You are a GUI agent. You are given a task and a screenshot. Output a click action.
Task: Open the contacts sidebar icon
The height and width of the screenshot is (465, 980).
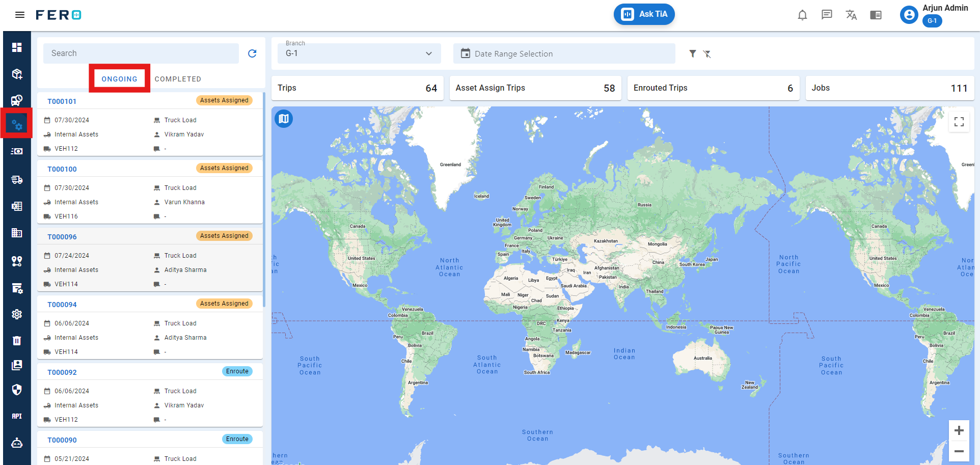click(x=17, y=365)
